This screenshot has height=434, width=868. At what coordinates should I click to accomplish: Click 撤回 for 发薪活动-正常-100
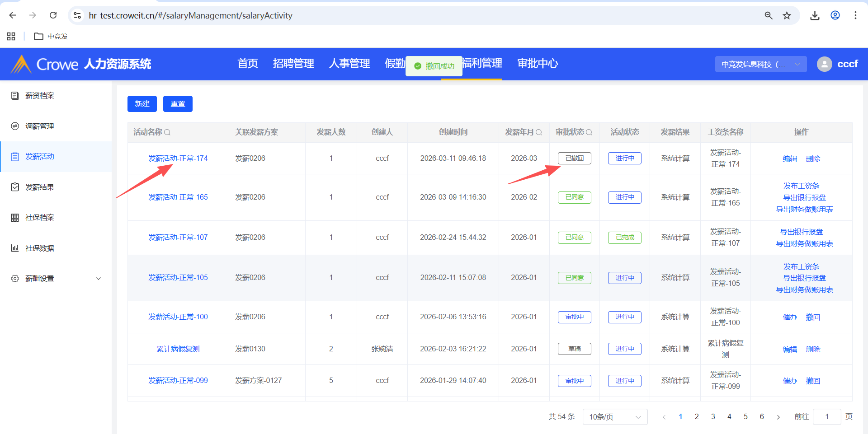[813, 317]
